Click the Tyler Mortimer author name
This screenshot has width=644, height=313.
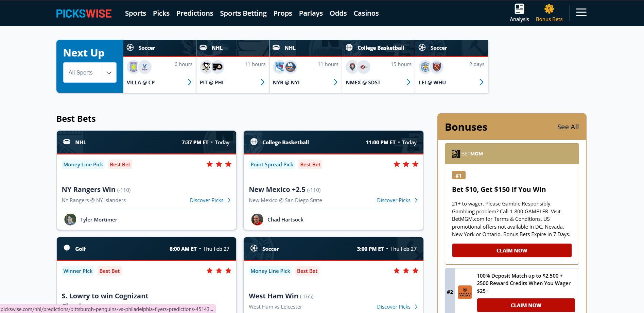[x=99, y=220]
